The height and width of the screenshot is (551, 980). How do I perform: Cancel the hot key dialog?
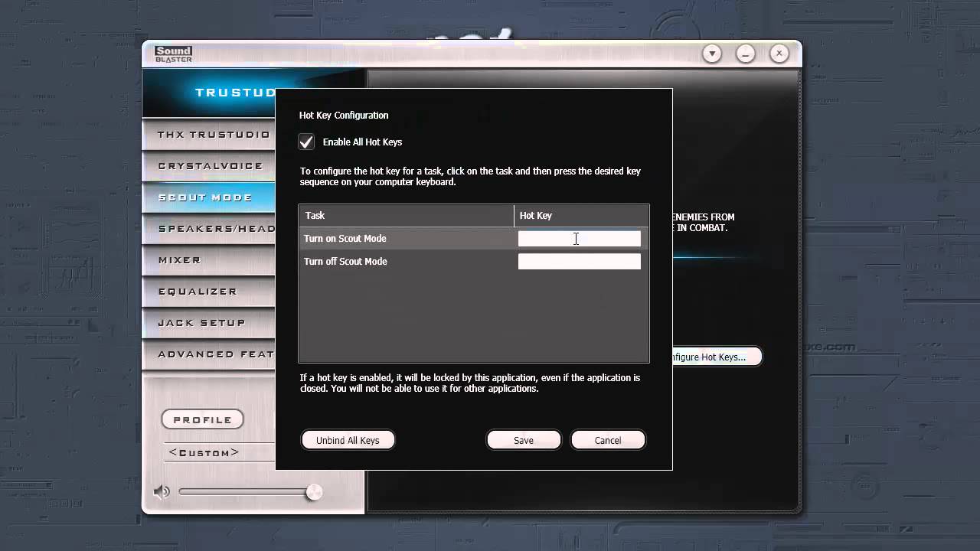point(608,440)
